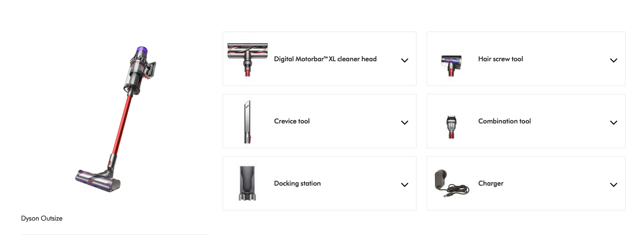Expand the Combination tool chevron
The height and width of the screenshot is (242, 644).
(x=613, y=122)
